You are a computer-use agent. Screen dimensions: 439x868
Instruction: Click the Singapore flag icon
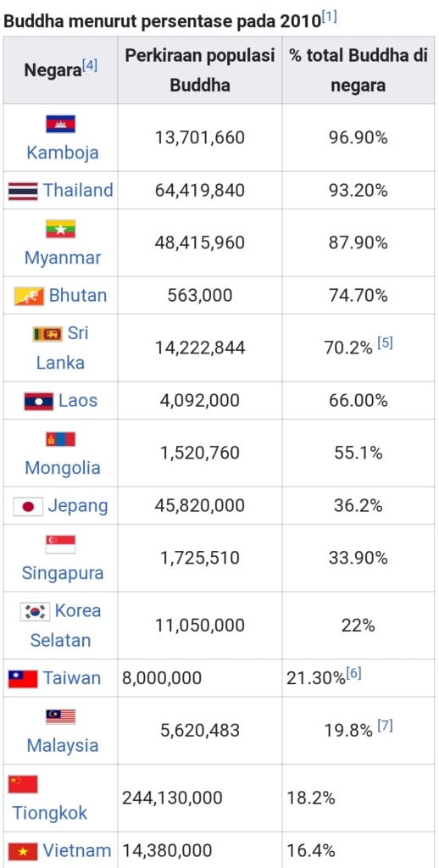[x=61, y=545]
